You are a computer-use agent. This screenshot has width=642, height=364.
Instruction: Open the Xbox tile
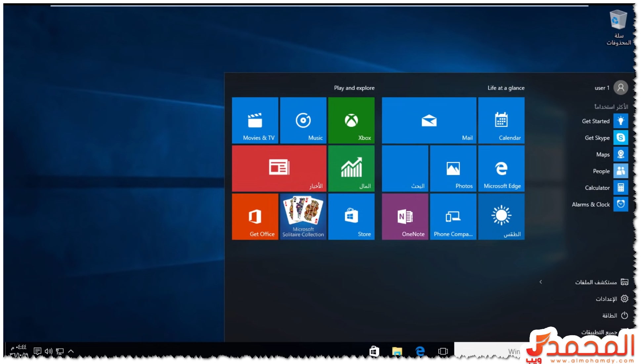click(351, 120)
